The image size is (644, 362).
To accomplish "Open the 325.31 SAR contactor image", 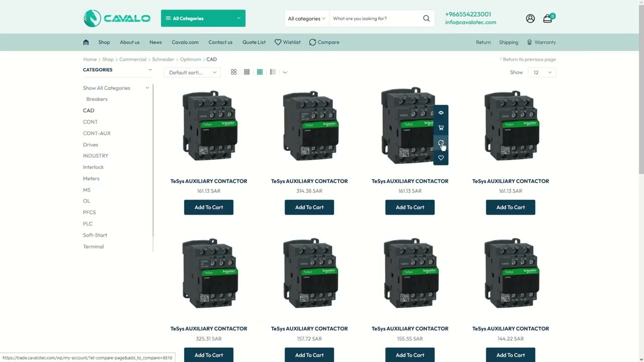I will pos(209,274).
